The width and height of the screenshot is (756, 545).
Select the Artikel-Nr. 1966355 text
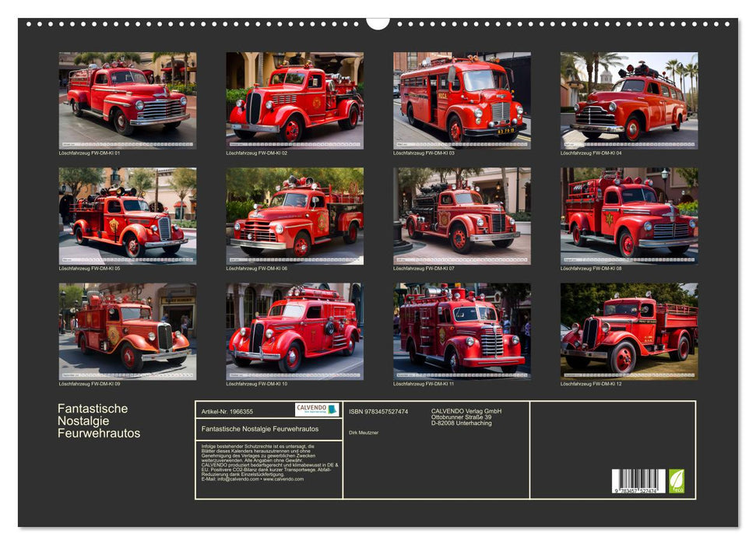tap(227, 411)
